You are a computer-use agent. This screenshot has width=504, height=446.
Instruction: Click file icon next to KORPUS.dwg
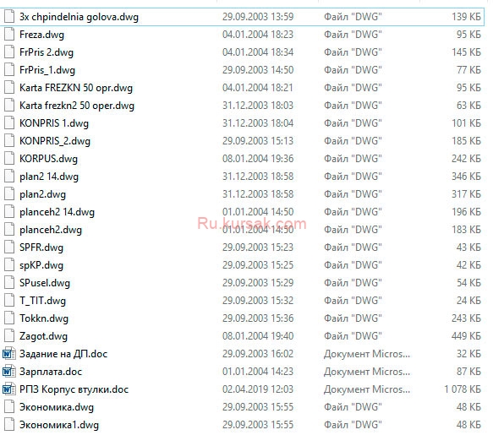click(x=9, y=158)
